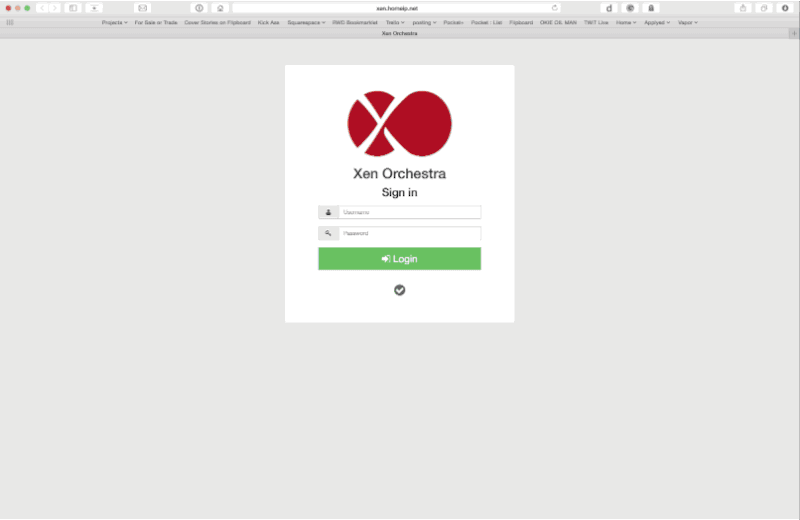
Task: Go forward with the Safari forward arrow
Action: click(54, 8)
